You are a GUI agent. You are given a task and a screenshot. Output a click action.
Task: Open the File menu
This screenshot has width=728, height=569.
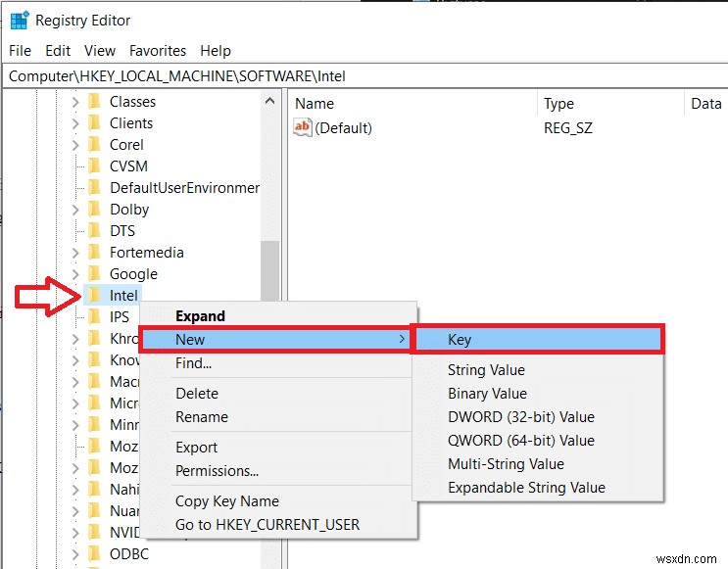[20, 51]
